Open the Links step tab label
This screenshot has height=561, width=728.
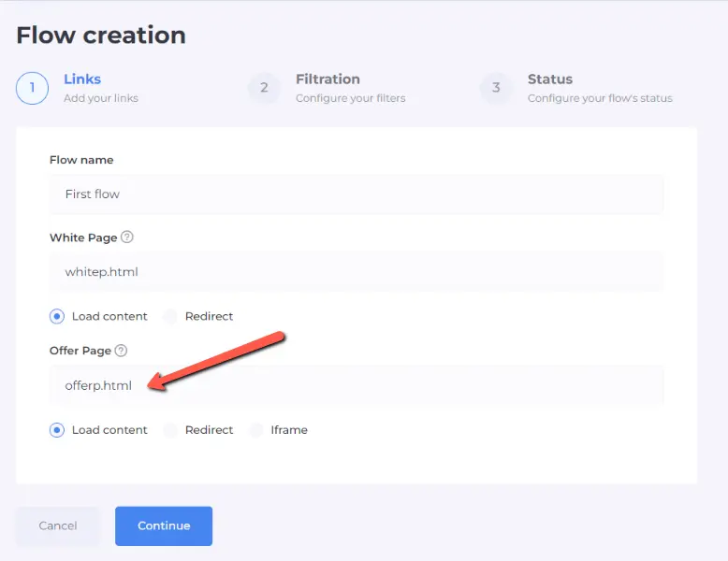(82, 79)
